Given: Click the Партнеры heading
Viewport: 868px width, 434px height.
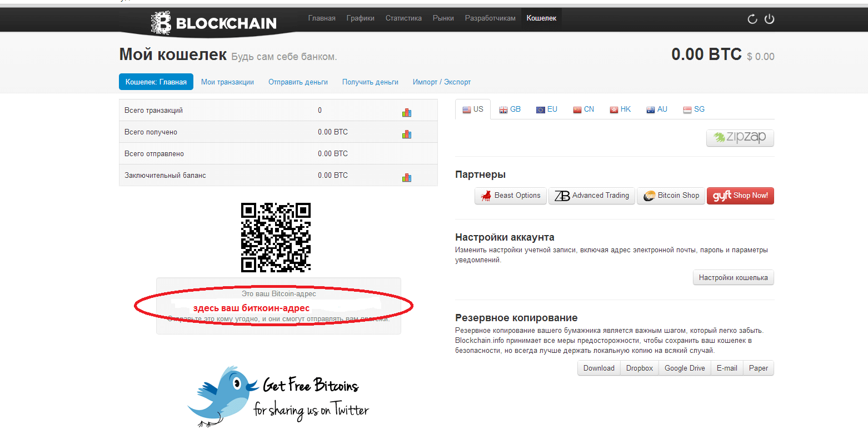Looking at the screenshot, I should [x=480, y=174].
